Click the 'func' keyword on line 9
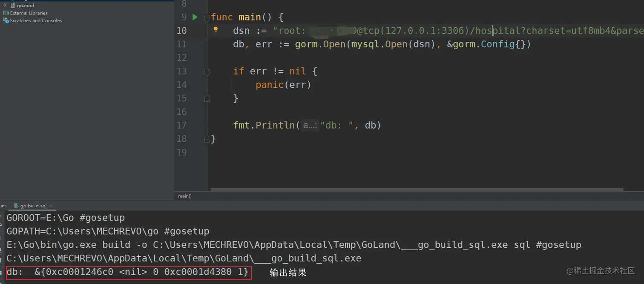Viewport: 644px width, 284px height. click(222, 17)
